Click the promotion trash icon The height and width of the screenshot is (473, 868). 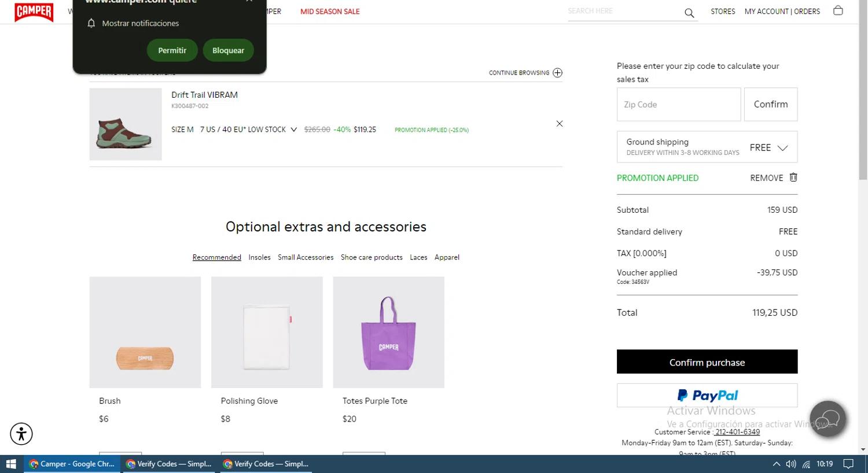(793, 178)
